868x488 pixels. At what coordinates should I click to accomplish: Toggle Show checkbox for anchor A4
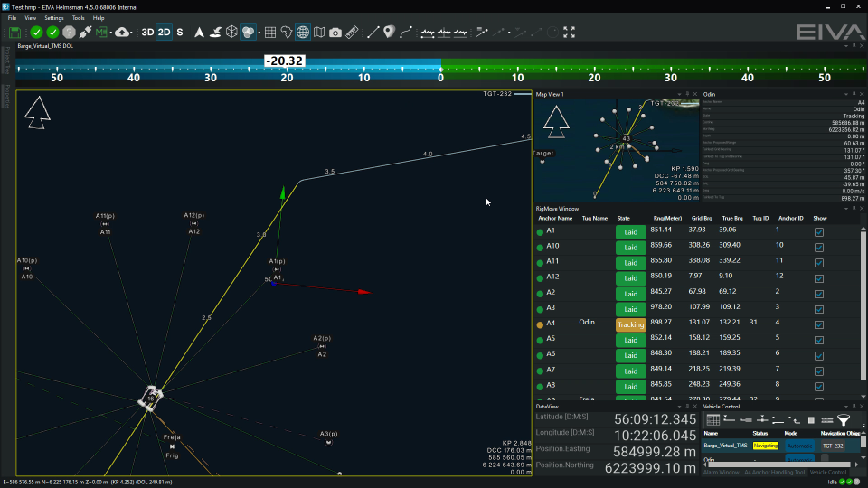pyautogui.click(x=819, y=324)
